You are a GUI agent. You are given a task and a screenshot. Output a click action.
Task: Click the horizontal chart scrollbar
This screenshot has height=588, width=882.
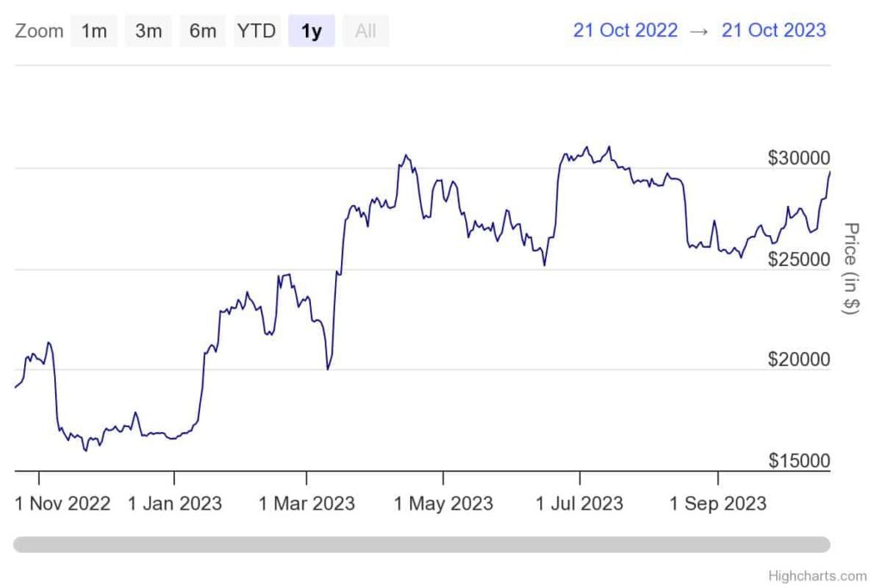pos(422,544)
